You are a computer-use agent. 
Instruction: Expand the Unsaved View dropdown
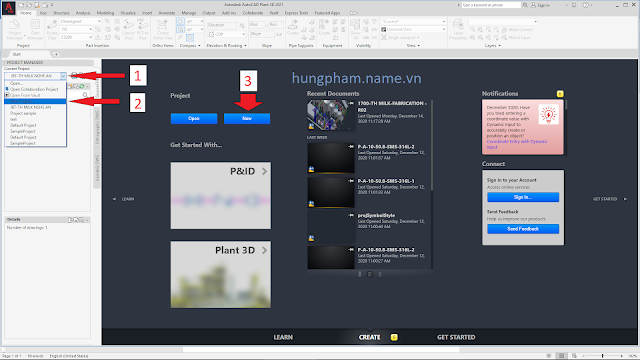pos(444,29)
